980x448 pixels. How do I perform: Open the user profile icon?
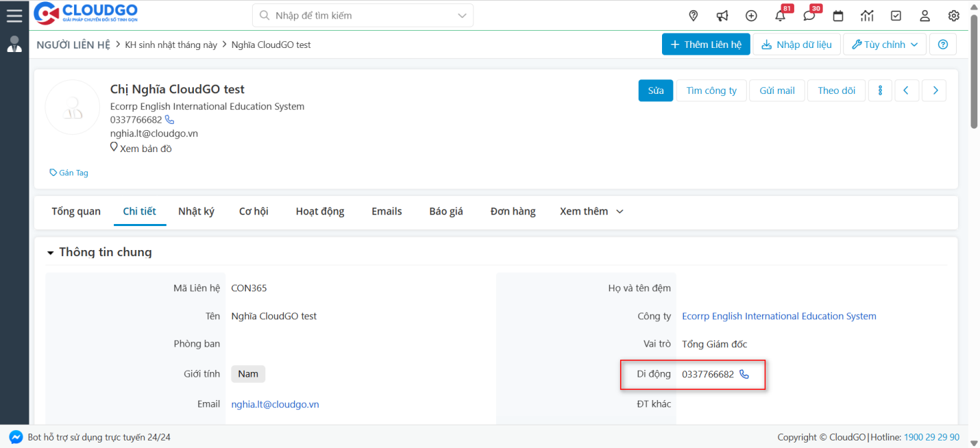pyautogui.click(x=924, y=15)
